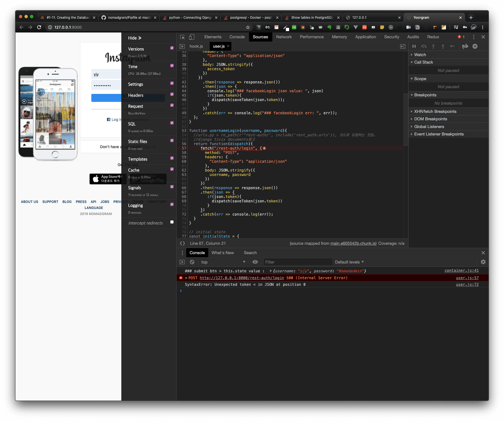The width and height of the screenshot is (504, 421).
Task: Open the user.js:57 source link
Action: (467, 278)
